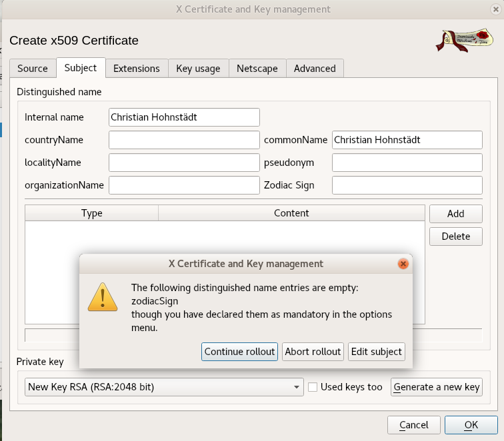Open the Extensions tab
Screen dimensions: 504x441
tap(136, 68)
